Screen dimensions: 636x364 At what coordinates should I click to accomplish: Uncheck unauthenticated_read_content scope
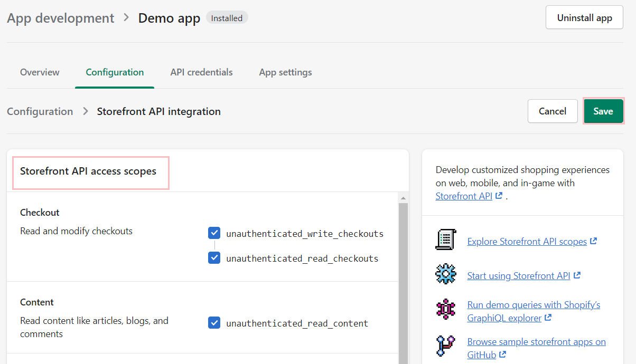point(214,323)
